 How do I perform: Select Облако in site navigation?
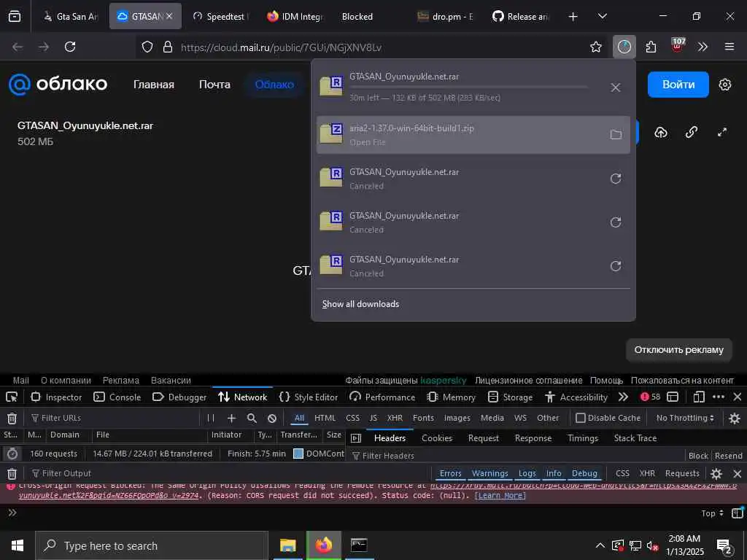coord(274,85)
